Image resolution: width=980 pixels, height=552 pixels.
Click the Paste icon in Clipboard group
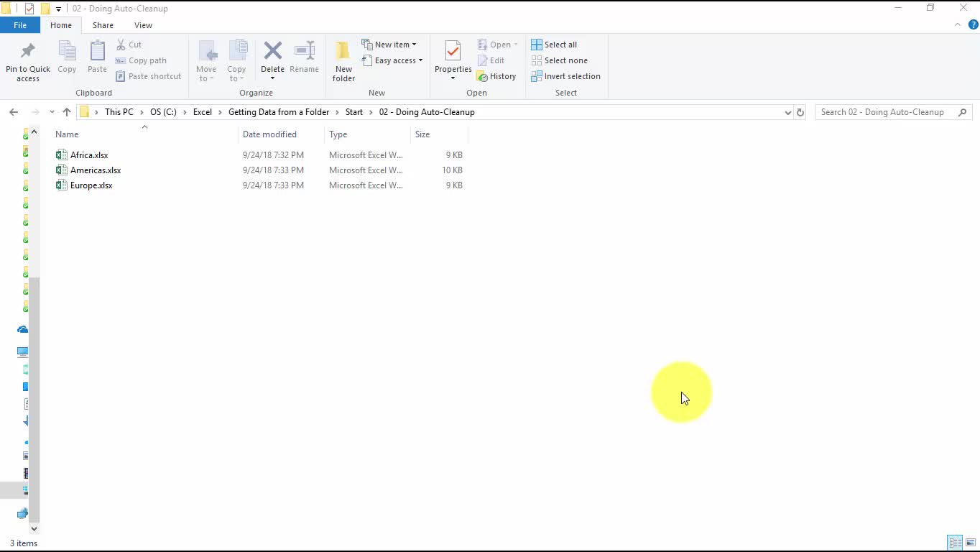coord(97,52)
